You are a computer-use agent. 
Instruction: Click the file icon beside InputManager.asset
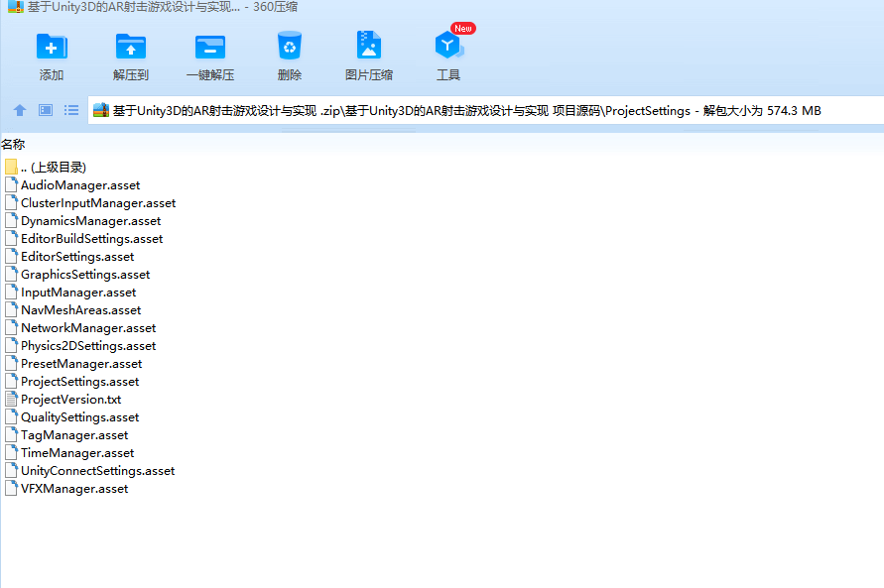pos(11,292)
